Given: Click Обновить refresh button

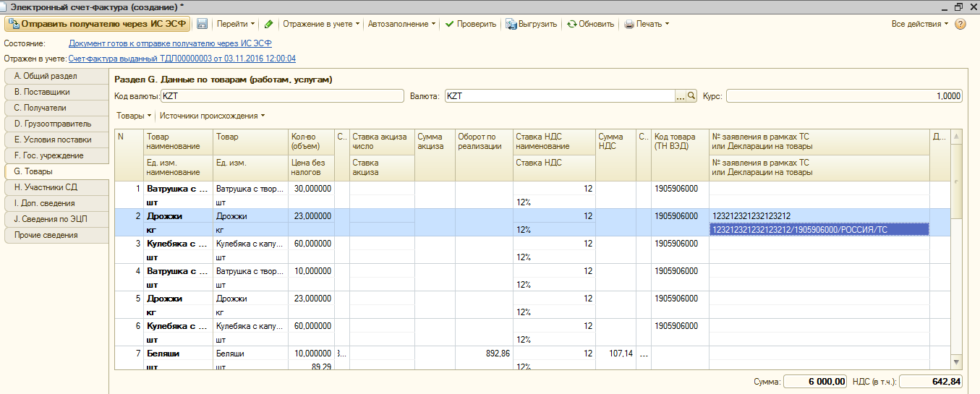Looking at the screenshot, I should (x=590, y=24).
